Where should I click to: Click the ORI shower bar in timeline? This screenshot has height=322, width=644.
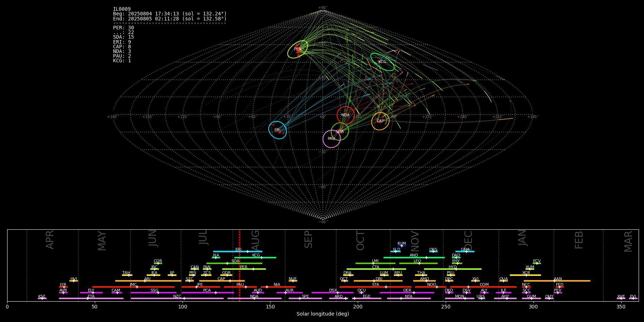point(378,281)
